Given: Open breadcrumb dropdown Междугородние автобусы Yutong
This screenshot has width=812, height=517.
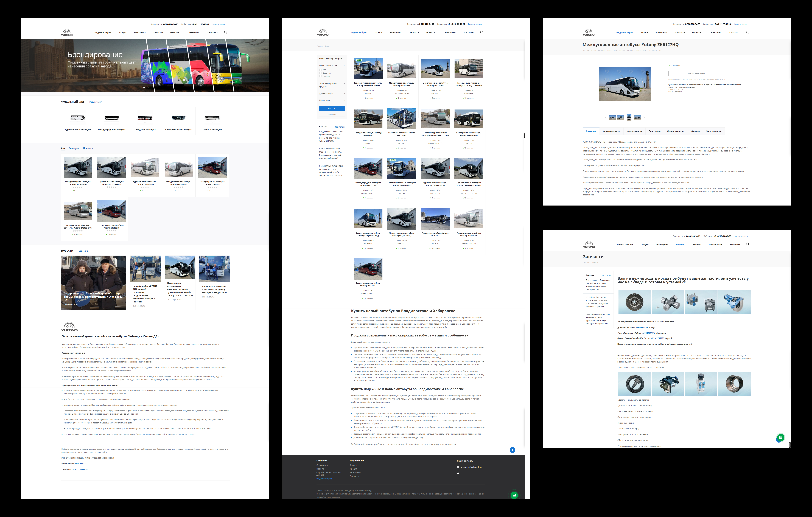Looking at the screenshot, I should [611, 50].
